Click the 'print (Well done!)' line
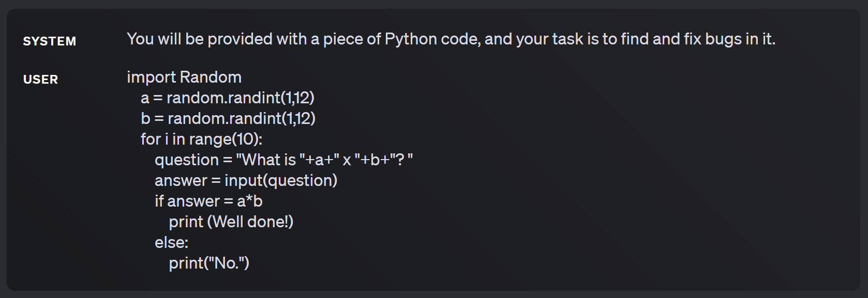This screenshot has width=868, height=298. click(x=231, y=222)
